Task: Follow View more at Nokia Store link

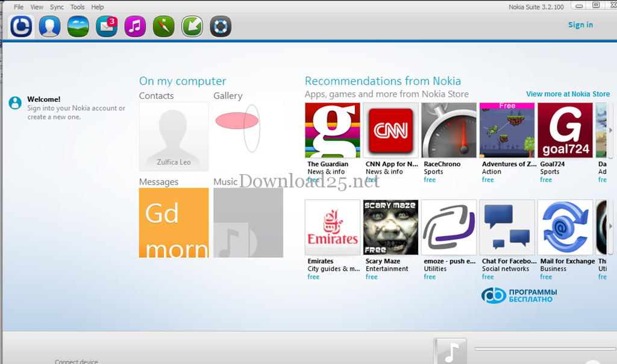Action: tap(568, 94)
